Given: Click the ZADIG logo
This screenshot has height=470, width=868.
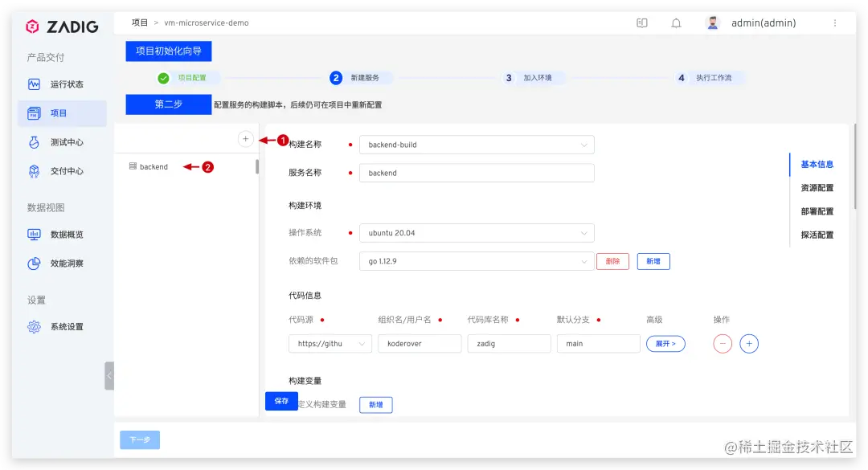Looking at the screenshot, I should tap(62, 26).
